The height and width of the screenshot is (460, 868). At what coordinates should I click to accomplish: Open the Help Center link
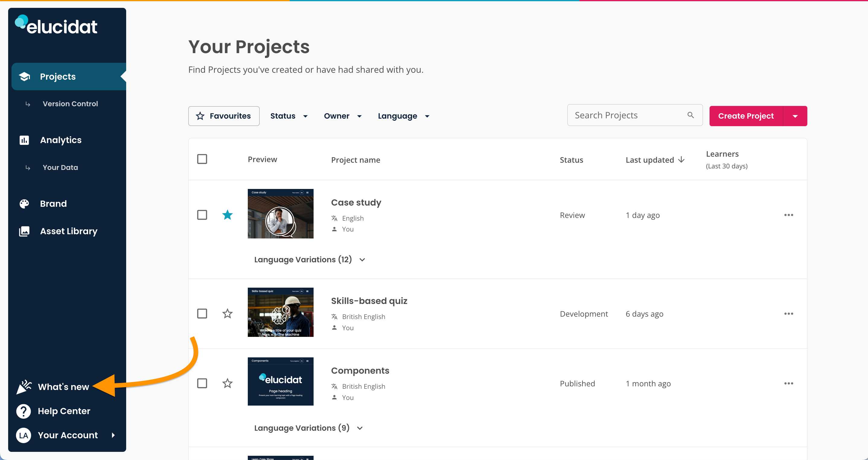click(64, 411)
